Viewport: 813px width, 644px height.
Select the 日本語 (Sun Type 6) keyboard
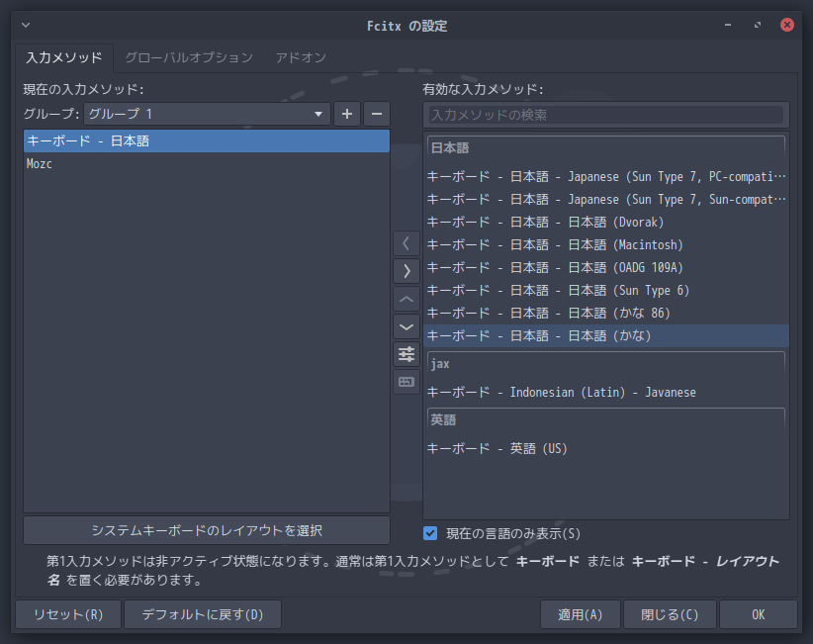coord(606,291)
